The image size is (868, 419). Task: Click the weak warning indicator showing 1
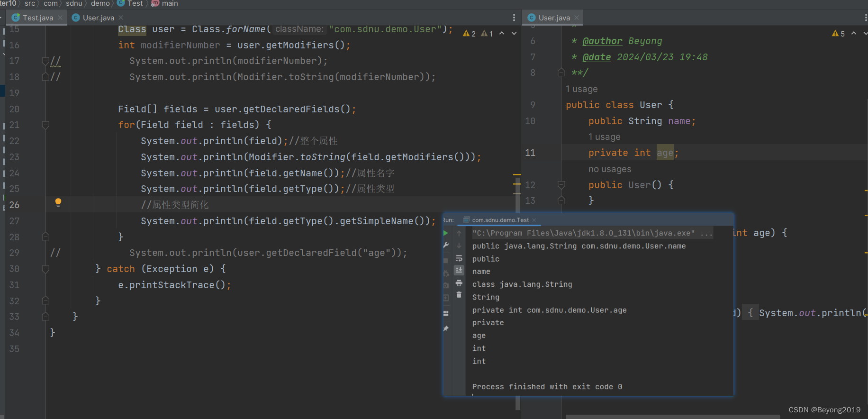pos(487,34)
